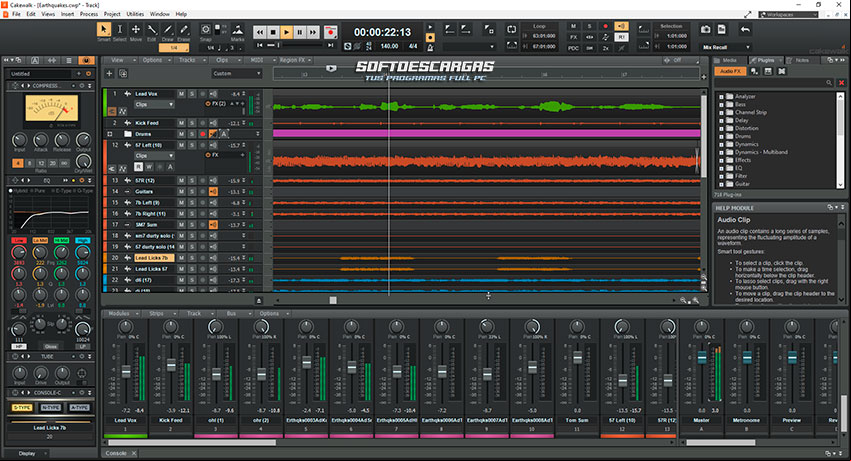Switch to the Media browser tab

coord(729,60)
